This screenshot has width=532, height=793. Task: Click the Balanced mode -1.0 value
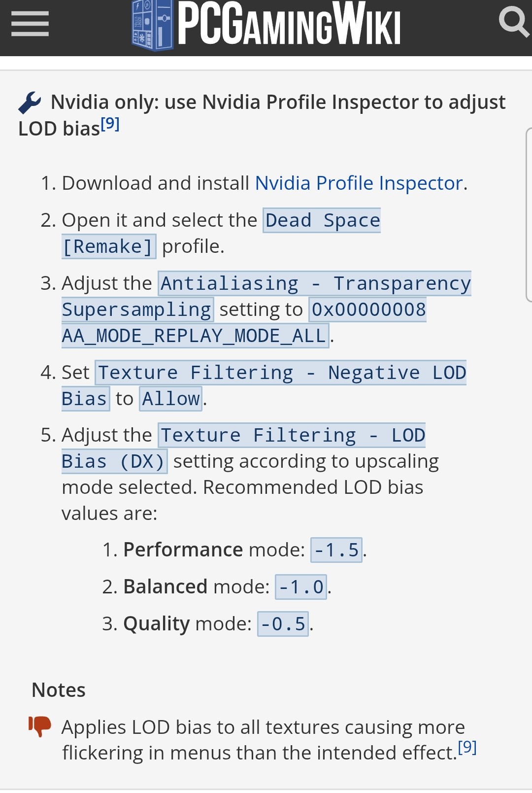pos(301,587)
